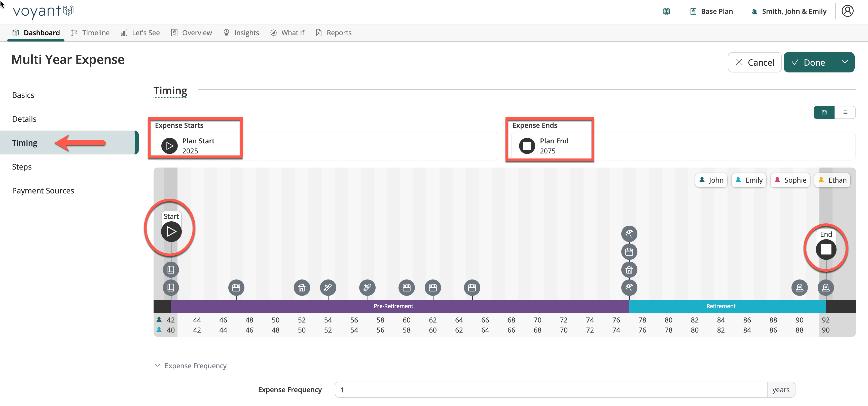
Task: Collapse the Expense Frequency section
Action: (x=157, y=366)
